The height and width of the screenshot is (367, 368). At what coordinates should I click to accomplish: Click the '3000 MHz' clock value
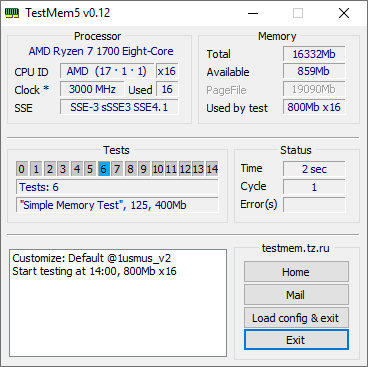click(92, 89)
